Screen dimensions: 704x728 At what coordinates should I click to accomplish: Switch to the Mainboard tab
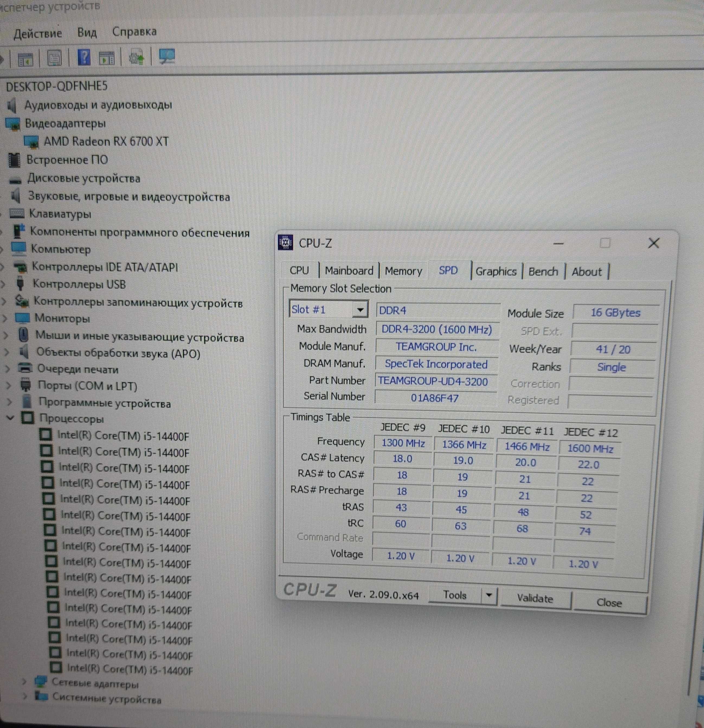[x=349, y=270]
